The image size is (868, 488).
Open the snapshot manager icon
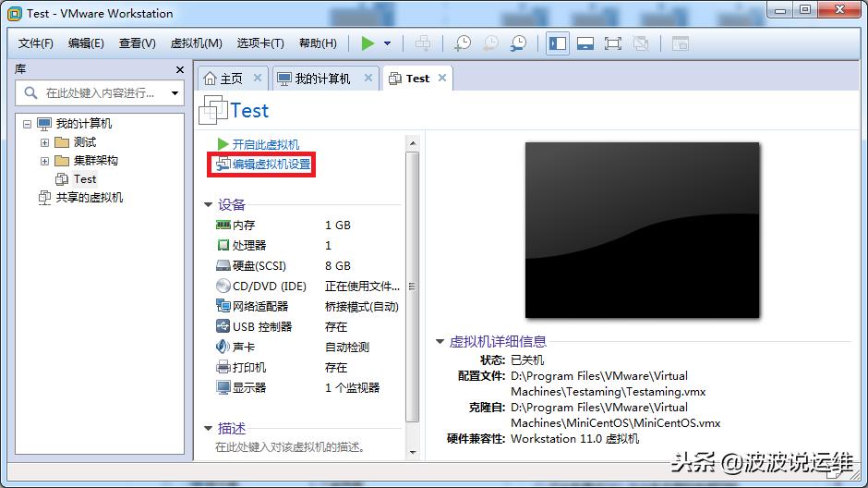519,43
